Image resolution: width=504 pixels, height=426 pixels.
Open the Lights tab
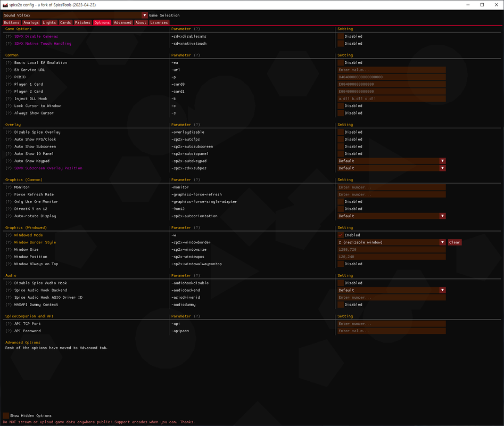pos(49,22)
